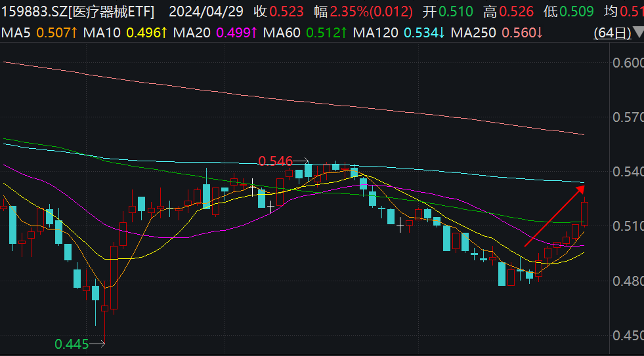Select the MA5 0.507 indicator label
Screen dimensions: 644x356
tap(39, 32)
